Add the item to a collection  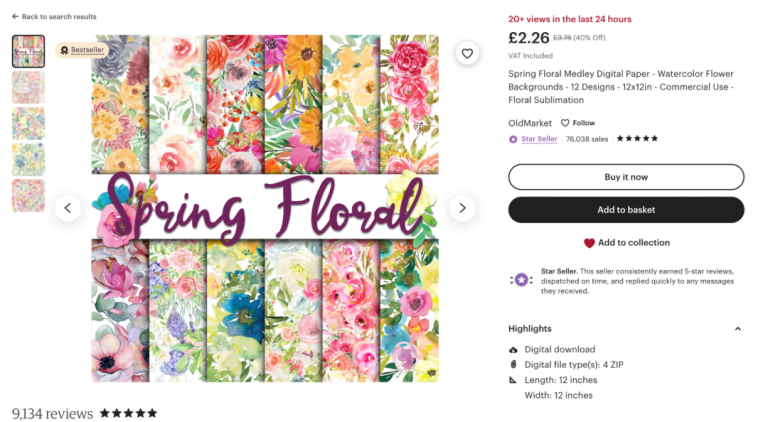626,243
